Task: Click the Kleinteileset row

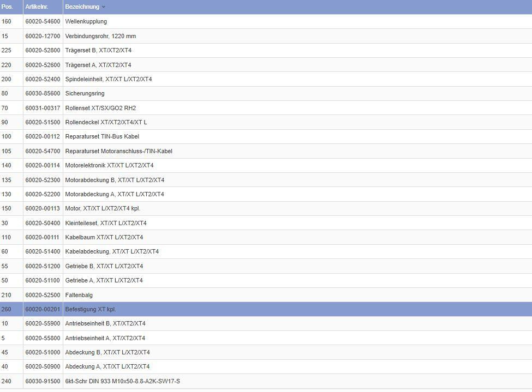Action: coord(105,223)
